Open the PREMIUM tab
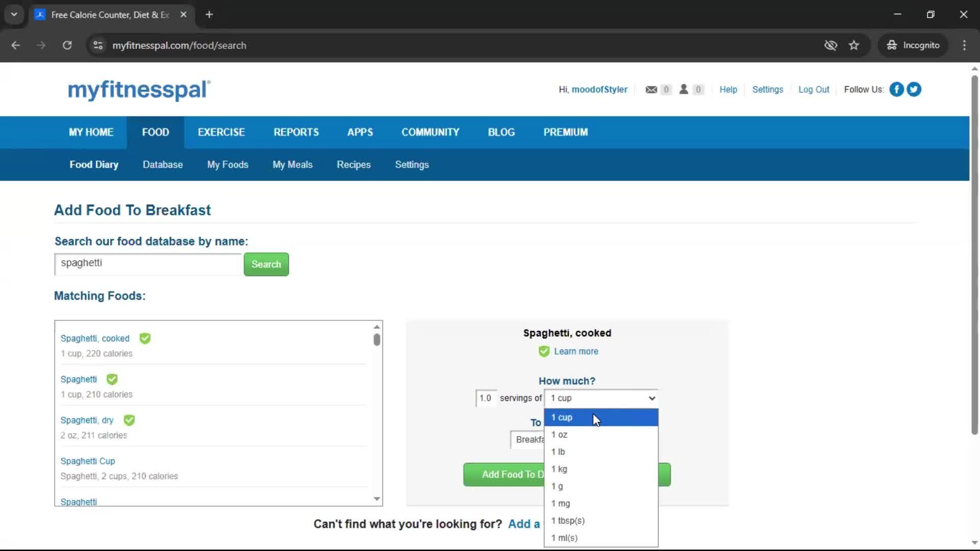Screen dimensions: 980x551 [x=566, y=132]
